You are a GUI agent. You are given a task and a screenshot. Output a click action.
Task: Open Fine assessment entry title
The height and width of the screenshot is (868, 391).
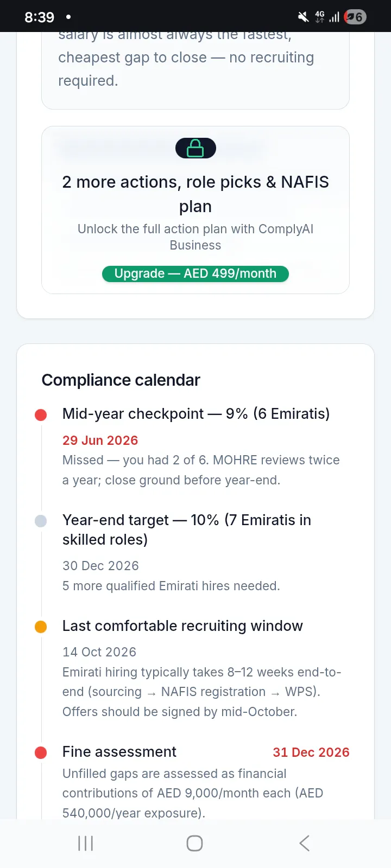pos(119,751)
